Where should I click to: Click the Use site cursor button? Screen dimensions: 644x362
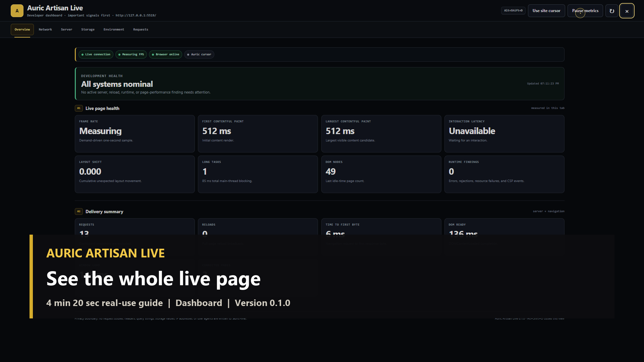(546, 11)
